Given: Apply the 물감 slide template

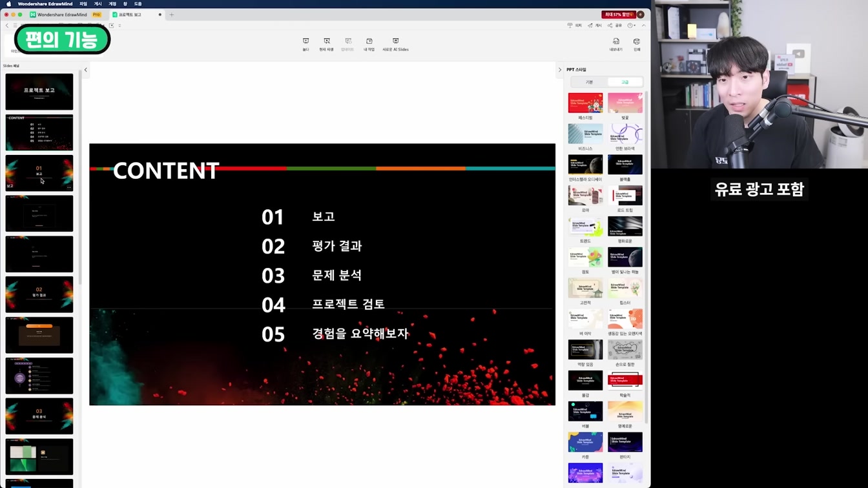Looking at the screenshot, I should click(x=585, y=381).
